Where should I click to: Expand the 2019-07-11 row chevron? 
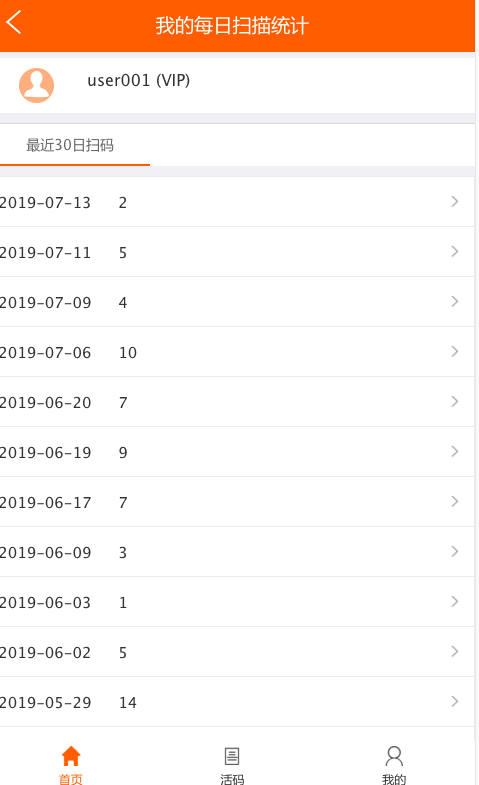point(454,251)
